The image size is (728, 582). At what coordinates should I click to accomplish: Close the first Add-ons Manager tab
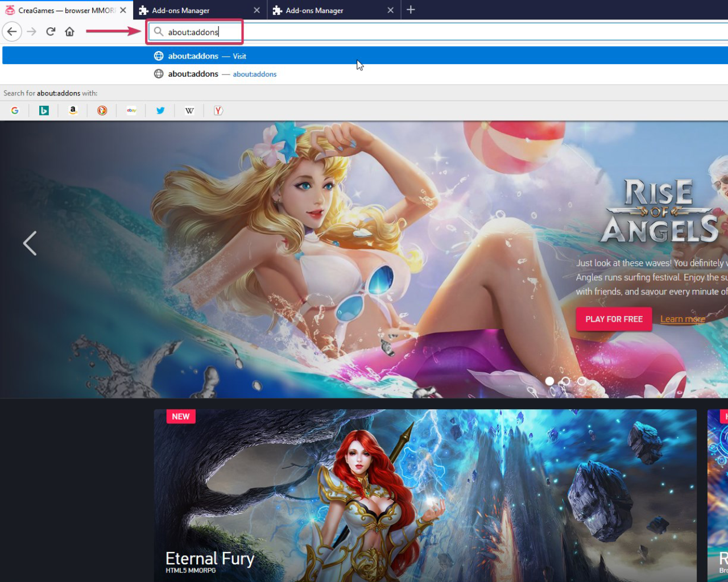pyautogui.click(x=257, y=10)
